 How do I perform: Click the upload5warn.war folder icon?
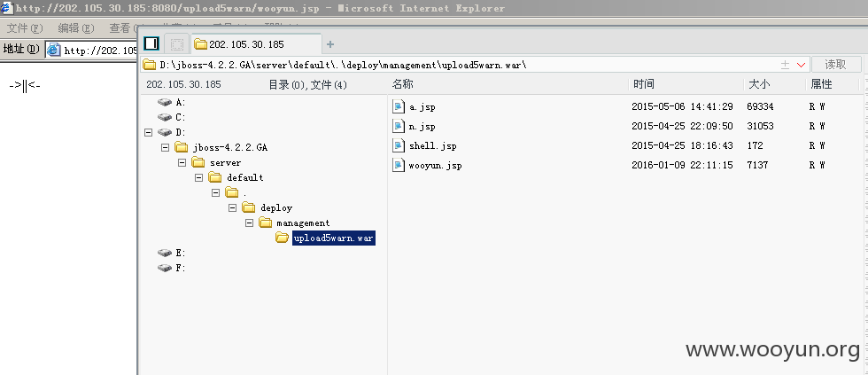[283, 238]
